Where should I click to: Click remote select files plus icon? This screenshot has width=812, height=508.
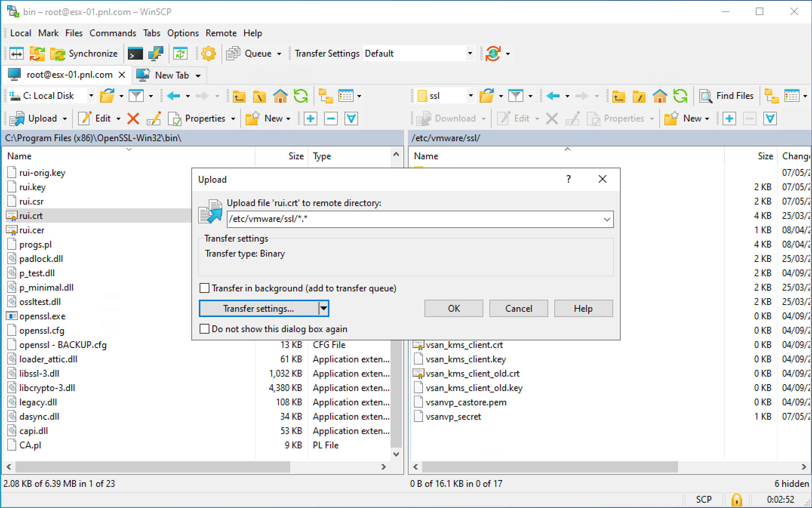coord(729,119)
